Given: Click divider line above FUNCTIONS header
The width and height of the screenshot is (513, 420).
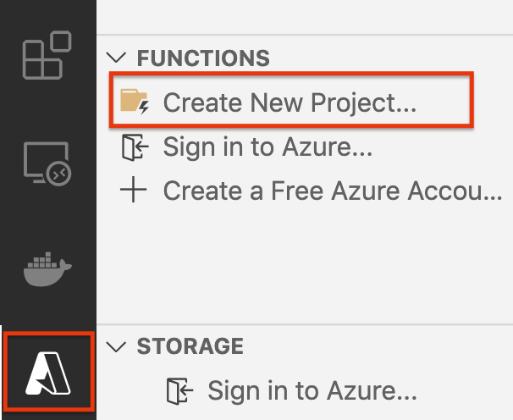Looking at the screenshot, I should (305, 35).
